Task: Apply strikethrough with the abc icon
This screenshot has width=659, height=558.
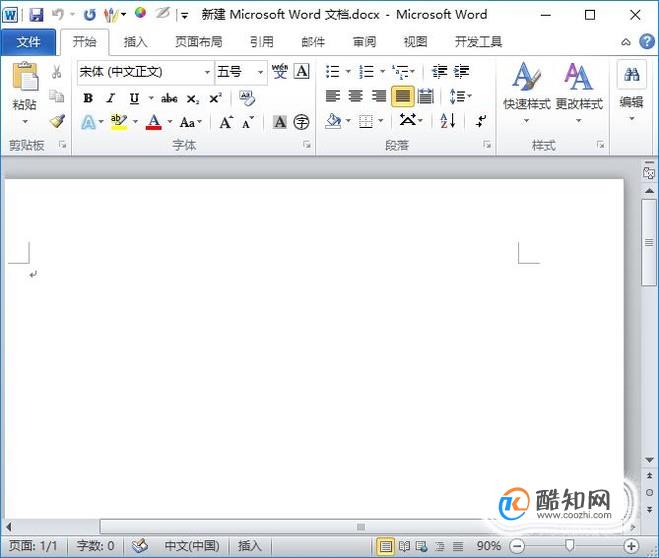Action: pos(169,98)
